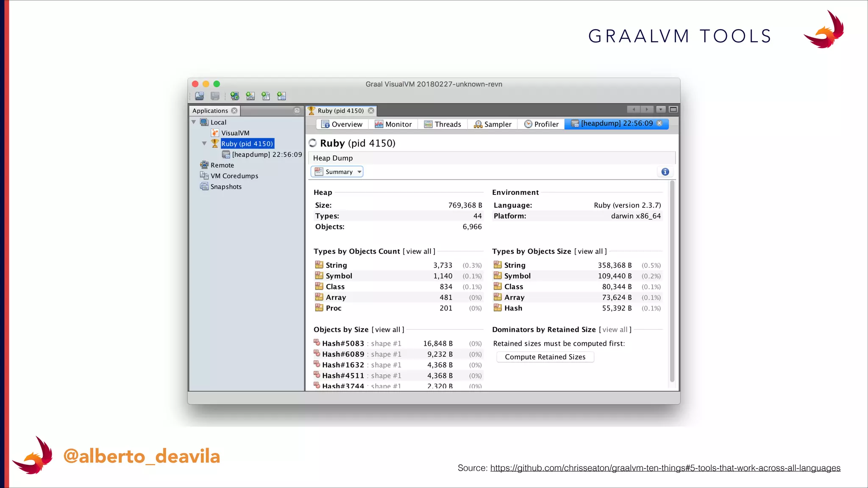Close the Applications panel tab
868x488 pixels.
pos(234,111)
